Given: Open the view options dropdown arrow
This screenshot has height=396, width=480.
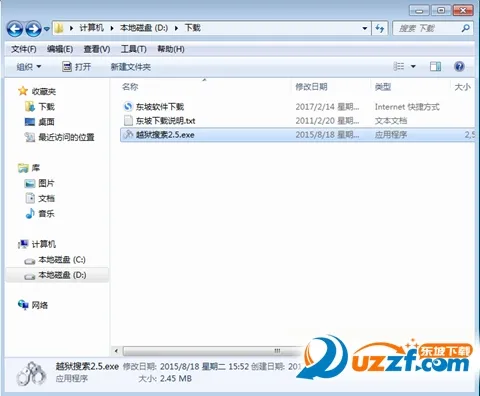Looking at the screenshot, I should [x=413, y=66].
